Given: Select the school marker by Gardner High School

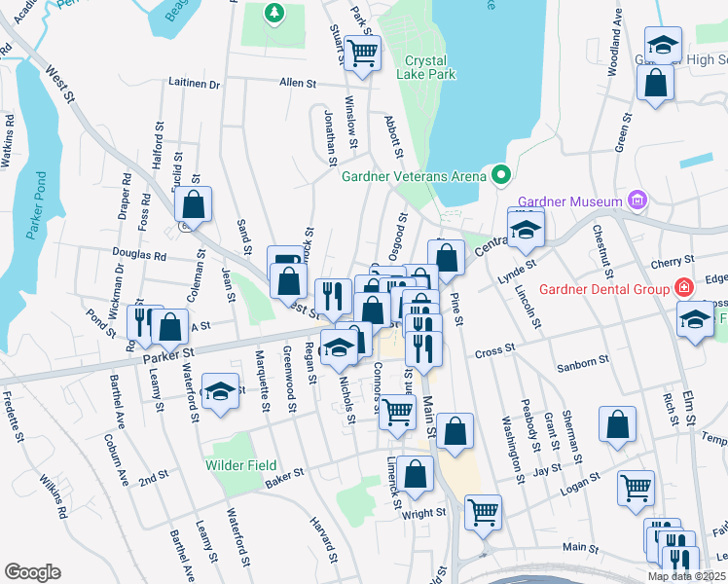Looking at the screenshot, I should click(x=664, y=45).
